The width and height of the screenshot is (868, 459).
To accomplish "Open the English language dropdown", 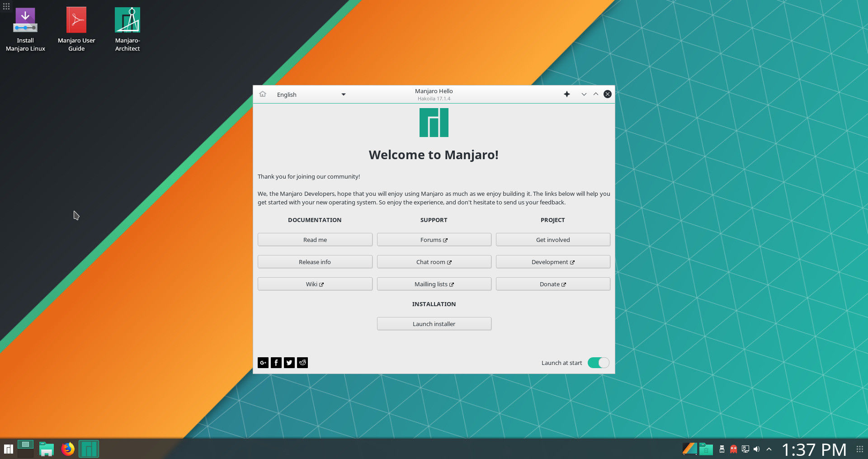I will 311,95.
